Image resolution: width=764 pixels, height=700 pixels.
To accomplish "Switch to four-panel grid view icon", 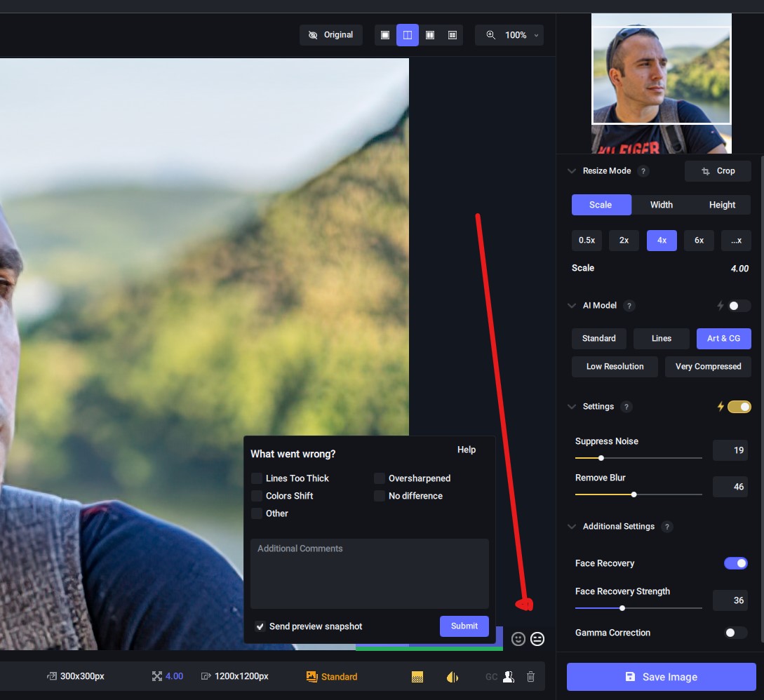I will (453, 35).
